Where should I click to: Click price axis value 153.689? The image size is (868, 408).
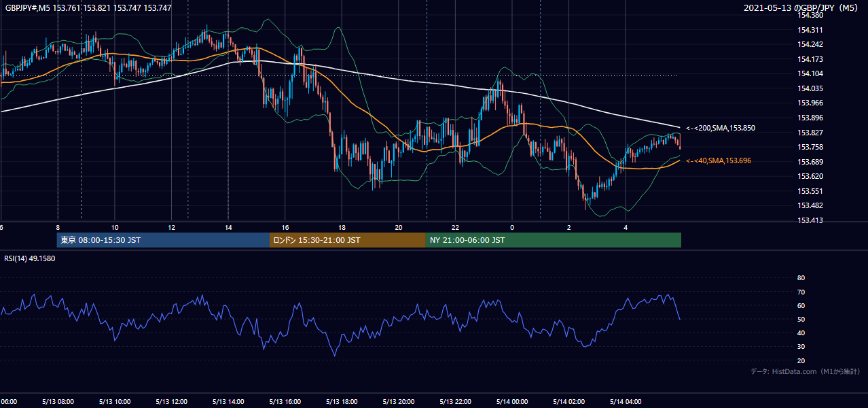[x=810, y=162]
